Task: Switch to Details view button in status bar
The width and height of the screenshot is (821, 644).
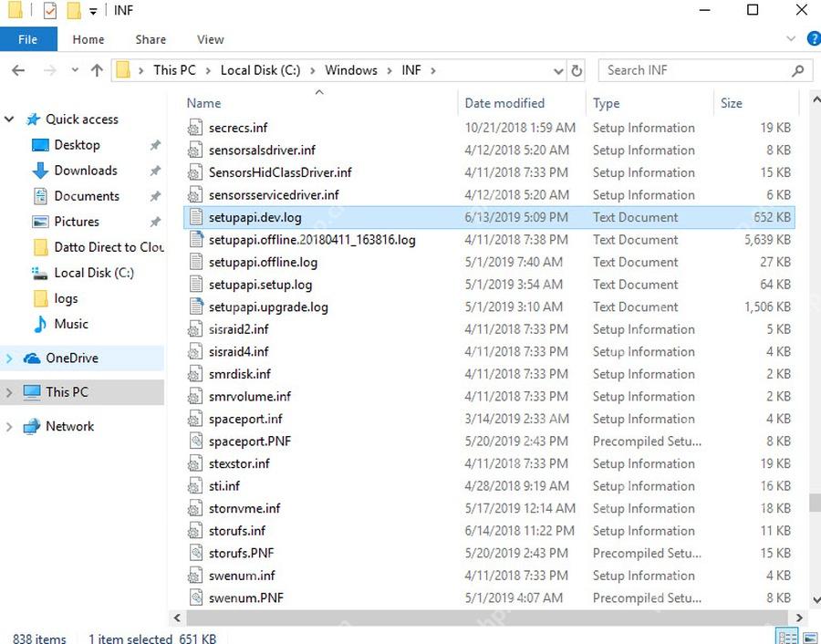Action: click(x=787, y=638)
